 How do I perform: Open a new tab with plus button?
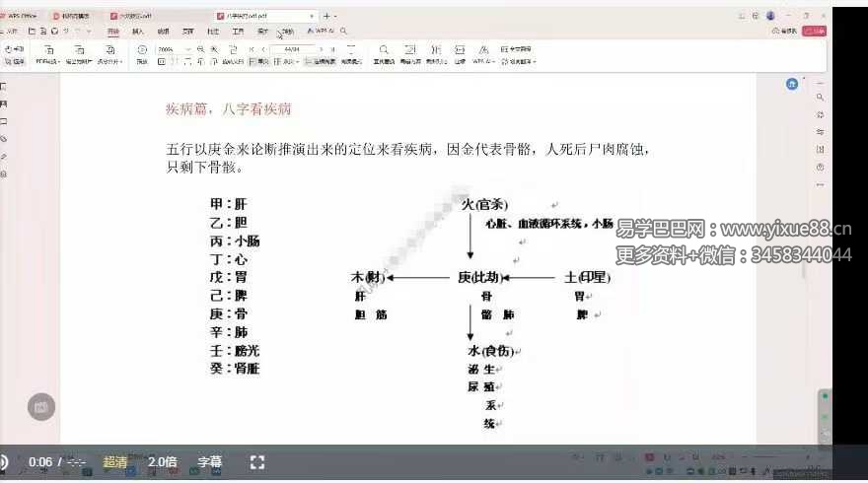tap(325, 16)
